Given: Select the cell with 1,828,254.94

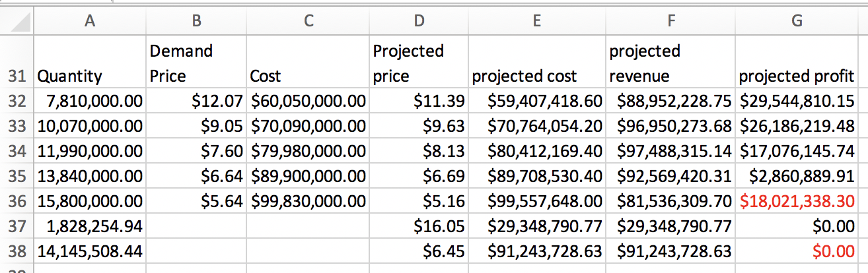Looking at the screenshot, I should pos(89,227).
